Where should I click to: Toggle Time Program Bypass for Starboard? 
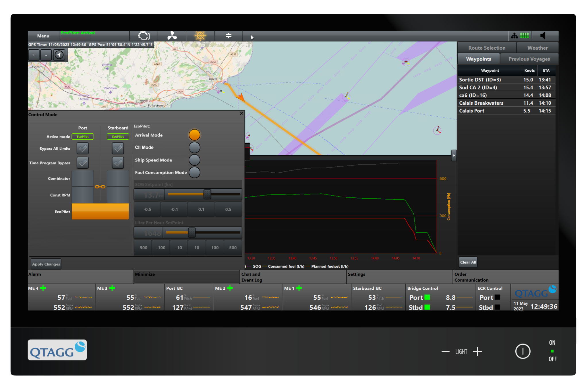[117, 163]
